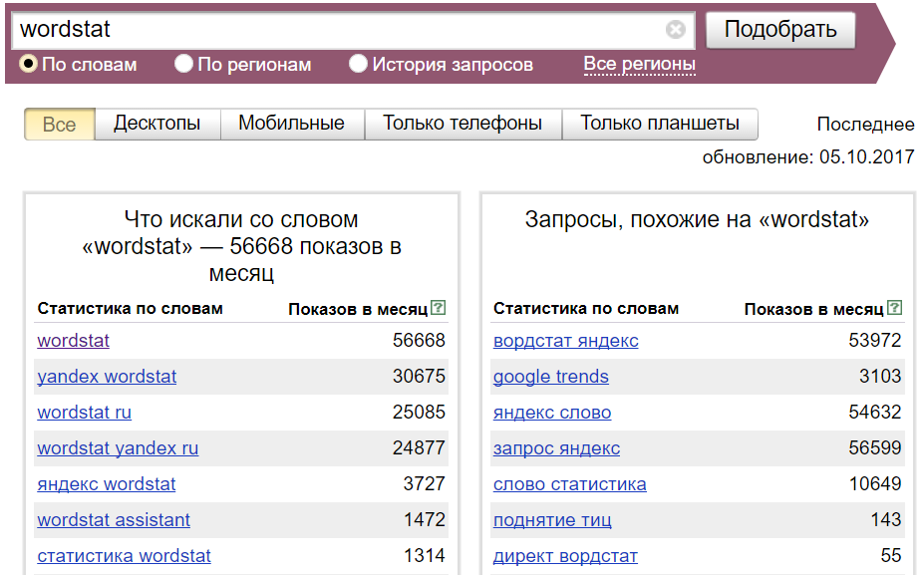
Task: Click the Последнее обновление date text
Action: [x=808, y=141]
